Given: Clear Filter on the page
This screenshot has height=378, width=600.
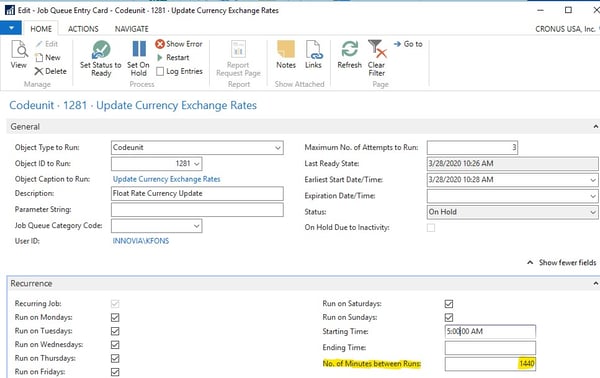Looking at the screenshot, I should 377,59.
